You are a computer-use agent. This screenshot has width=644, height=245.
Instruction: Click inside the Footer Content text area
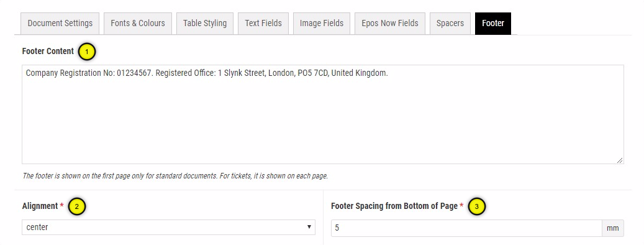(323, 114)
